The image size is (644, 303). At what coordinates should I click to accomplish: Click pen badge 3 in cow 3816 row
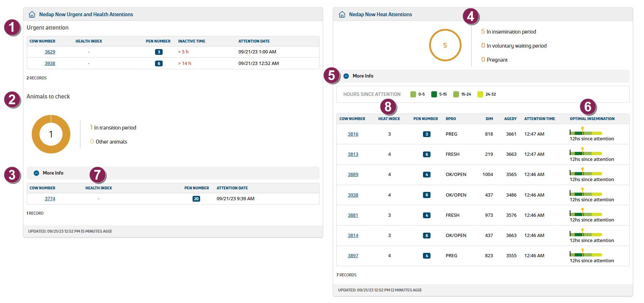(427, 134)
